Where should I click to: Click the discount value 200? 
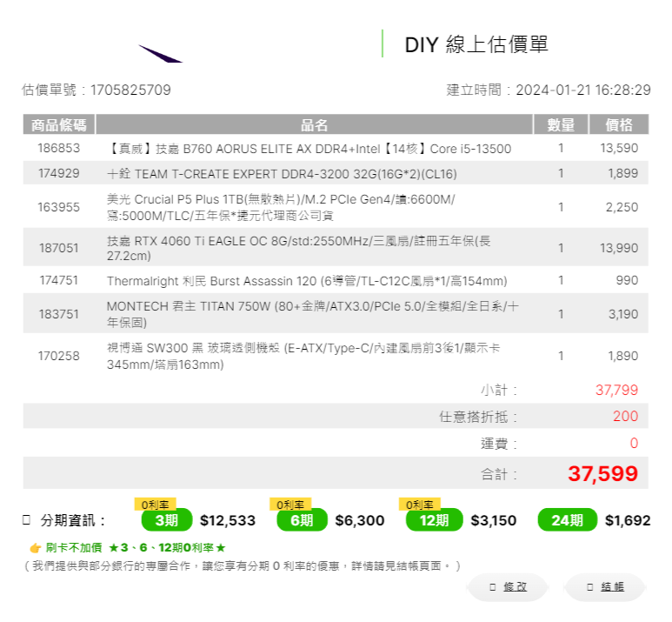(x=626, y=416)
